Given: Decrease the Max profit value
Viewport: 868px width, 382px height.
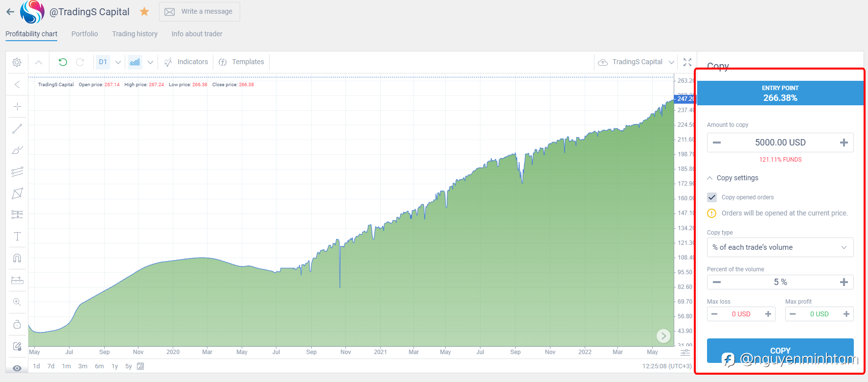Looking at the screenshot, I should [x=793, y=314].
